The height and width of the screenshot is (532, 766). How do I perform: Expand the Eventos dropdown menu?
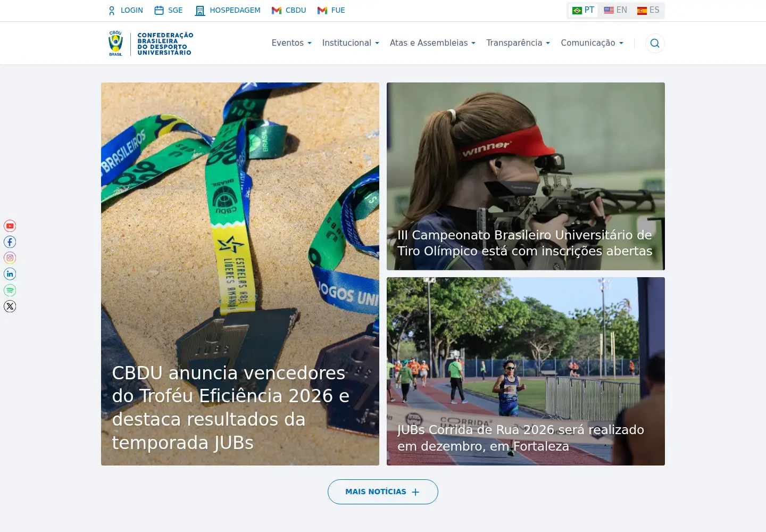(x=292, y=43)
